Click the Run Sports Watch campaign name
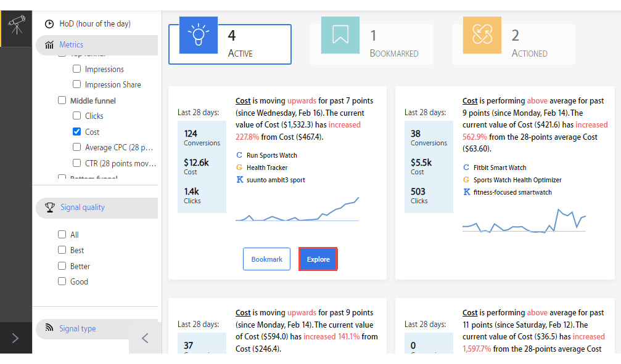Screen dimensions: 621x364 272,155
